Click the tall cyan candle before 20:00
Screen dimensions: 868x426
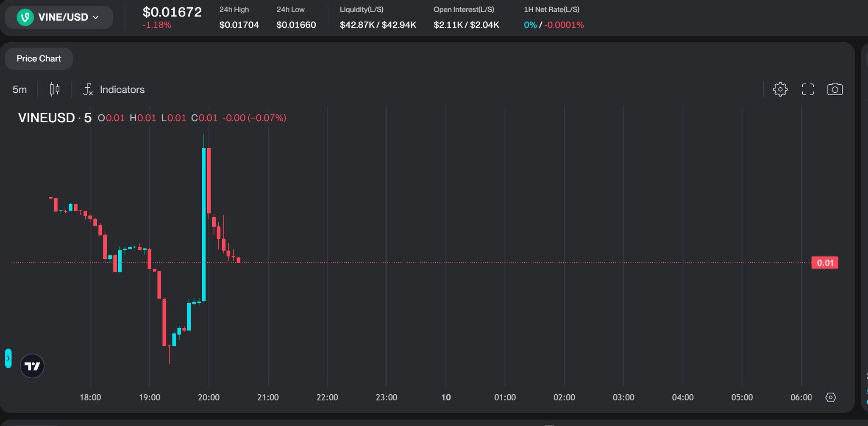(204, 224)
